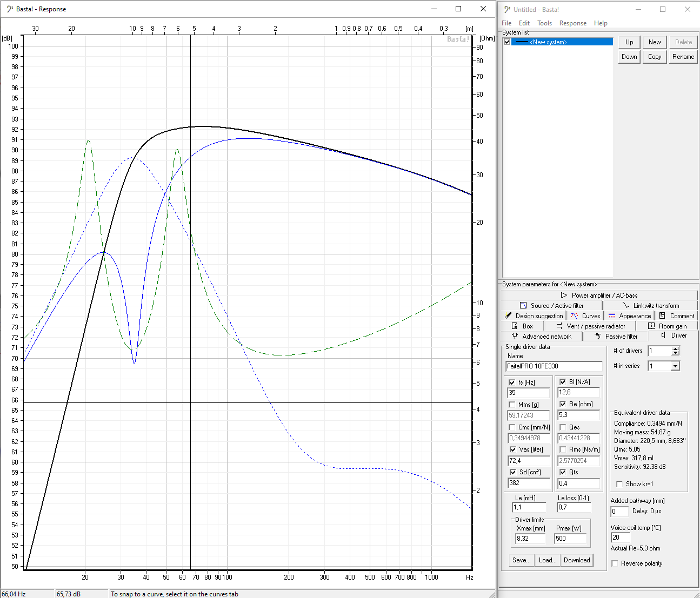Click the Save... driver button
This screenshot has width=700, height=598.
click(522, 560)
